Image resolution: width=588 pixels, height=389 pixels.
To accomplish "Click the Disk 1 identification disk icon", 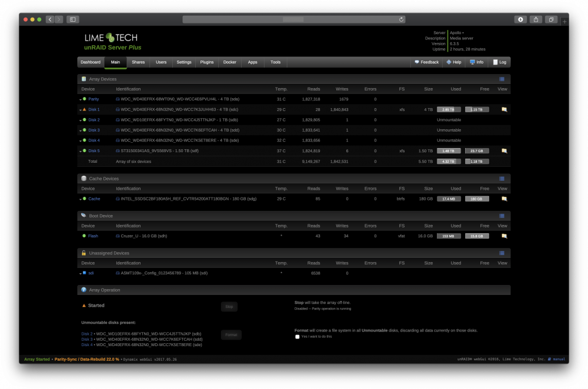I will (118, 109).
